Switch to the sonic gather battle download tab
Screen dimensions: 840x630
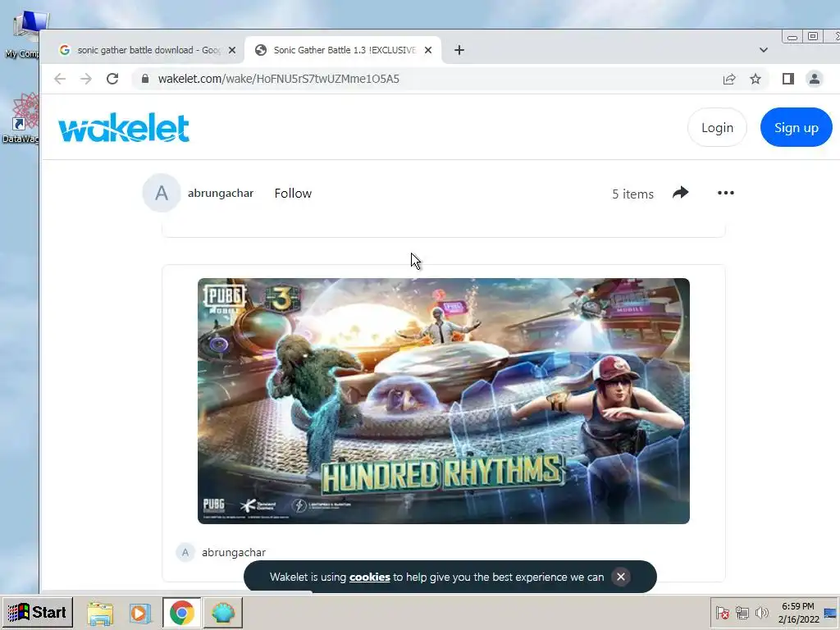coord(148,50)
